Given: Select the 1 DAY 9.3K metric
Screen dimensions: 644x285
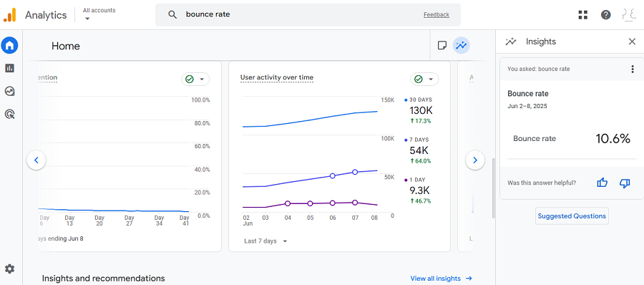Looking at the screenshot, I should point(418,190).
